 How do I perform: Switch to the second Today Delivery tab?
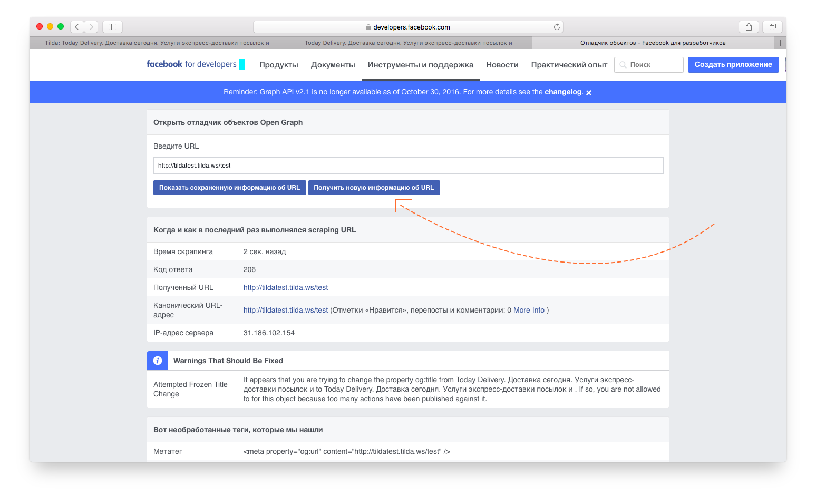pos(409,43)
